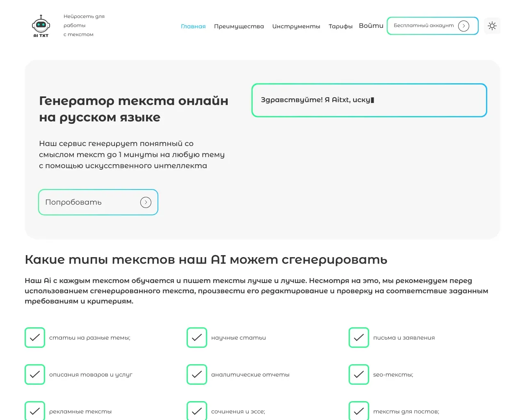Click the Бесплатный аккаунт label
The width and height of the screenshot is (525, 420).
pos(424,25)
